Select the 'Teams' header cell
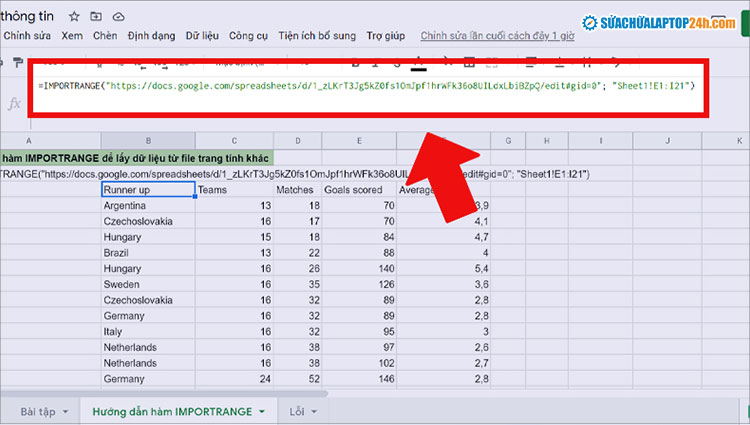The image size is (750, 425). [234, 190]
